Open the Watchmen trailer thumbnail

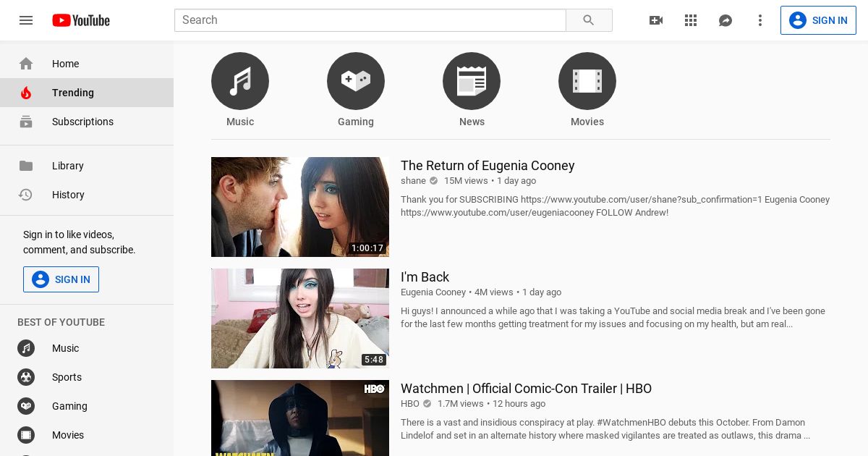pos(300,418)
